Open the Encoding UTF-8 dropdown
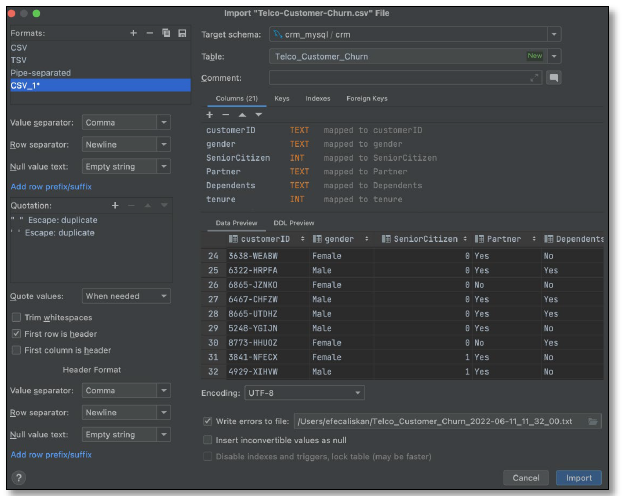Viewport: 622px width, 496px height. 304,393
